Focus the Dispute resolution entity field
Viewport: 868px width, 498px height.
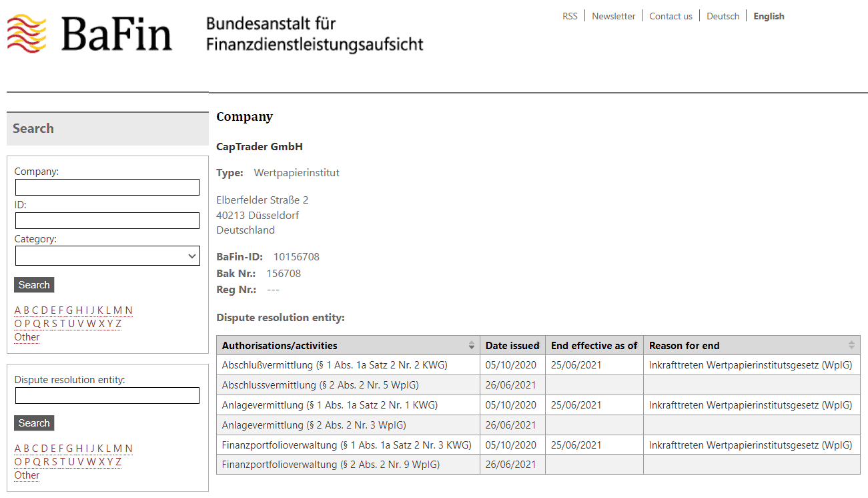tap(107, 396)
